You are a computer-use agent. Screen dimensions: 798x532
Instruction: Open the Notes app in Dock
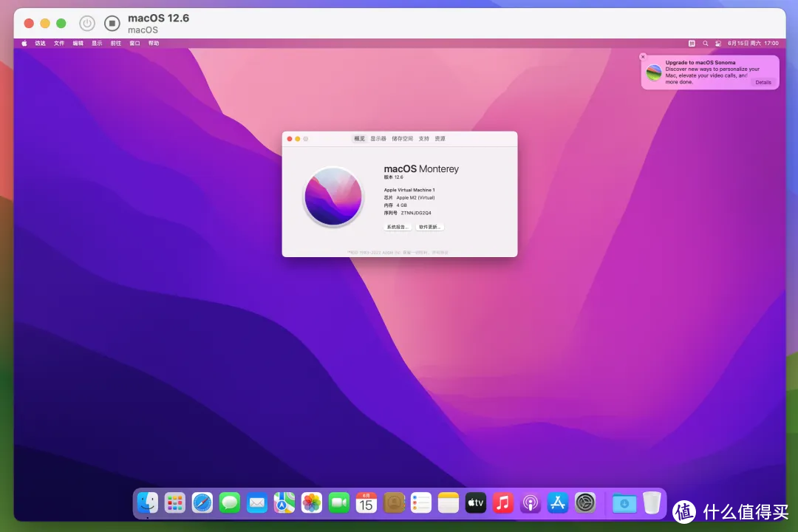449,503
